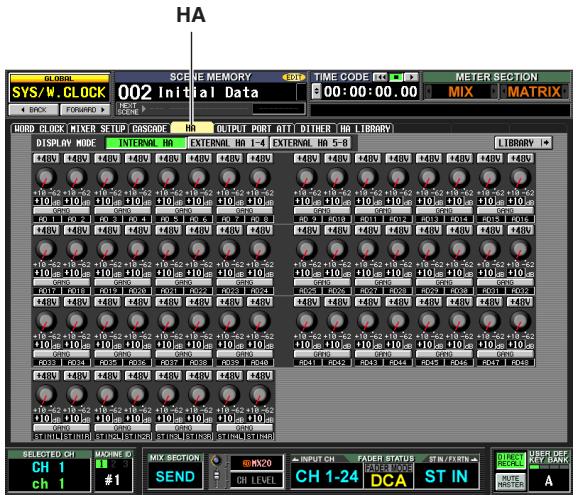
Task: Toggle the MUTE MASTER button
Action: [510, 481]
